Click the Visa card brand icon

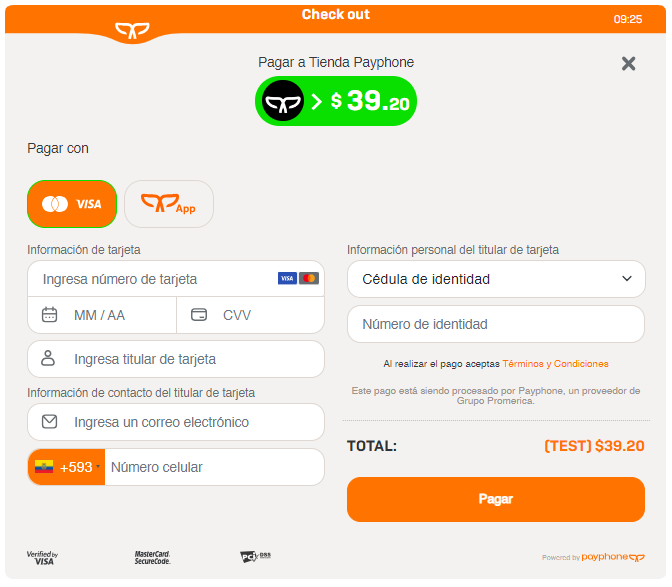point(287,279)
